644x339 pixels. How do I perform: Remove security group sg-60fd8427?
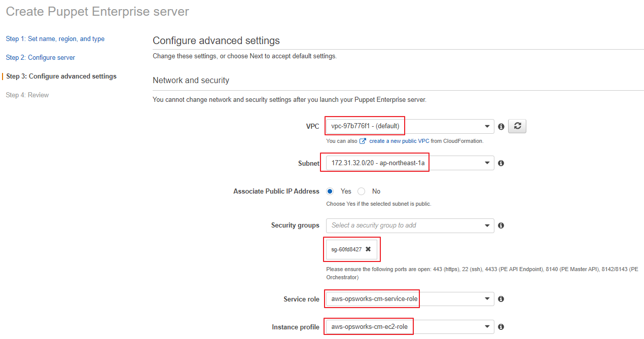[368, 249]
